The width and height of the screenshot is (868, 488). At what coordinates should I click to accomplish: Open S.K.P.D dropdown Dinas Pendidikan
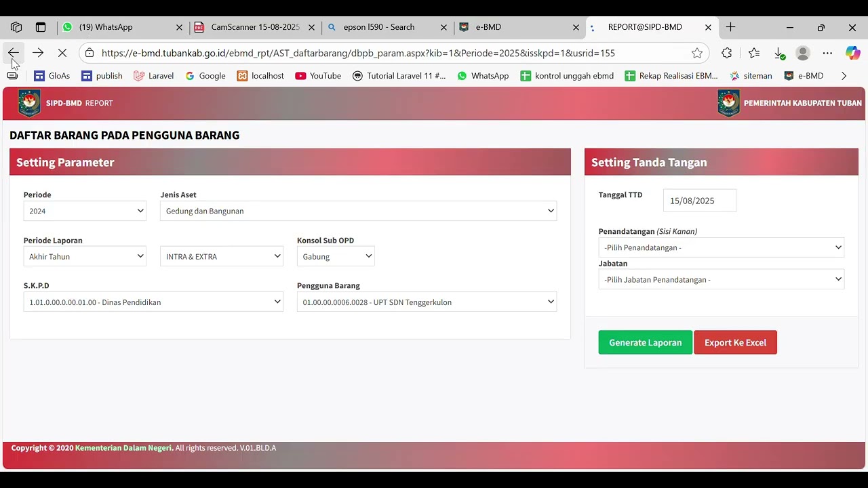153,302
